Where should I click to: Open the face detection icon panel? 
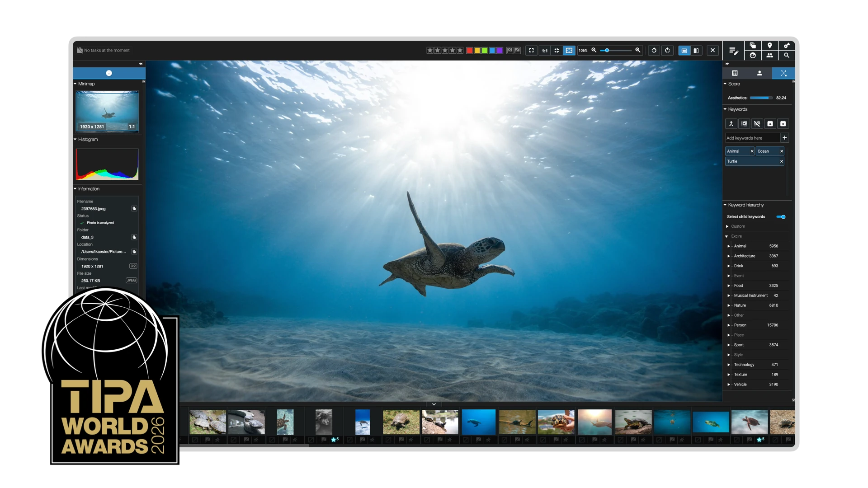753,56
